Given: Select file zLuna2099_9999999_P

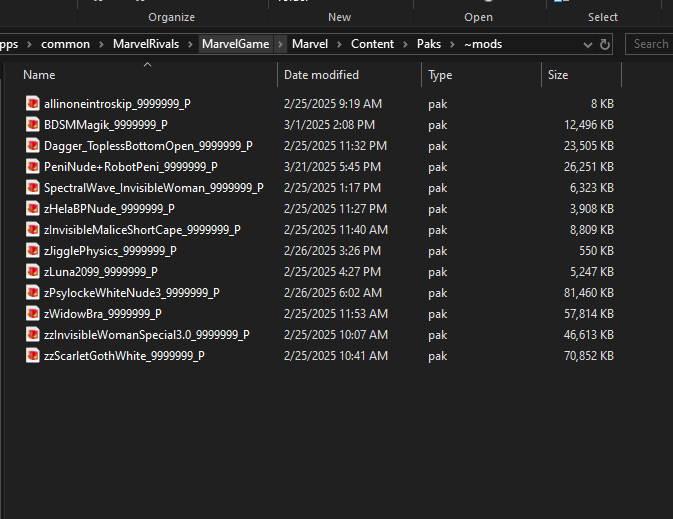Looking at the screenshot, I should pyautogui.click(x=100, y=272).
